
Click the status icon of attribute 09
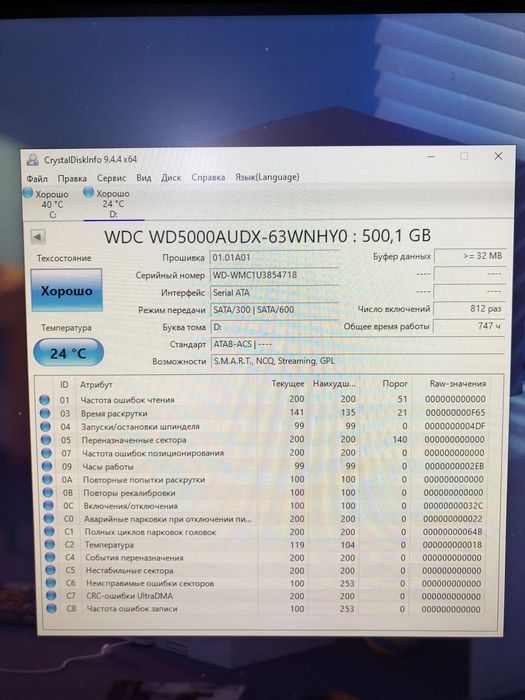click(47, 467)
